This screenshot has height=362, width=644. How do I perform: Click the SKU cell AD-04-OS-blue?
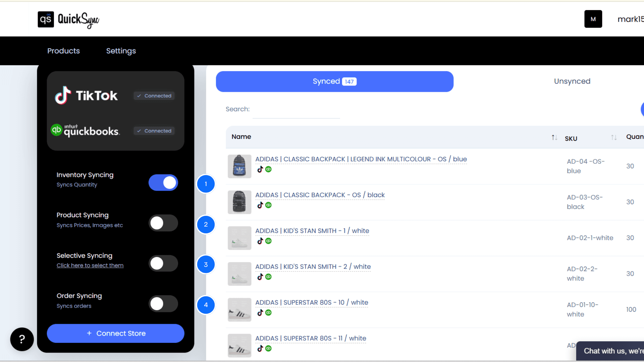[586, 166]
